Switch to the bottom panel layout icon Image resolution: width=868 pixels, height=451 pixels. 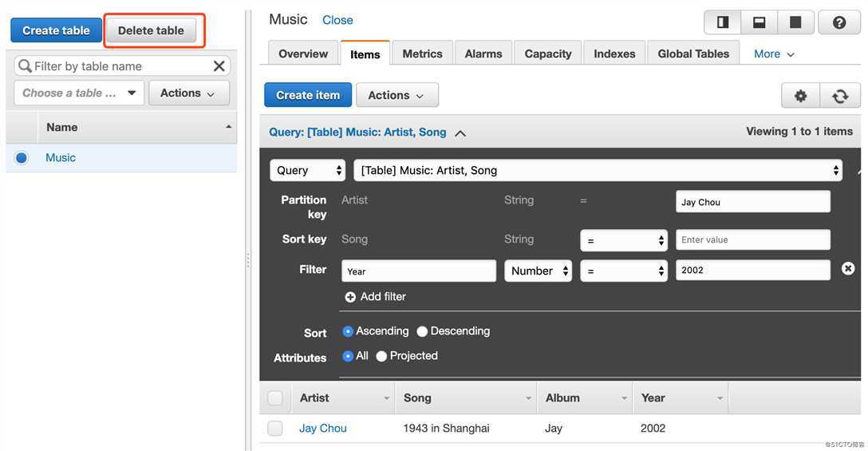(759, 22)
